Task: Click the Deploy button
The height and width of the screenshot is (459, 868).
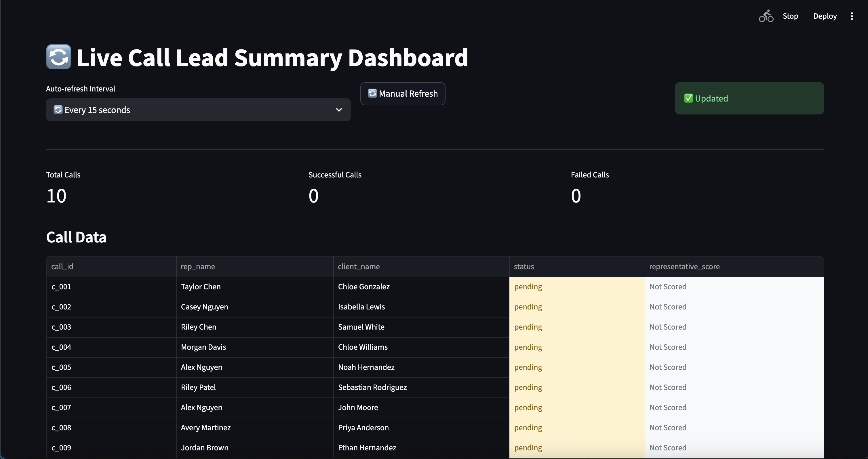Action: (825, 16)
